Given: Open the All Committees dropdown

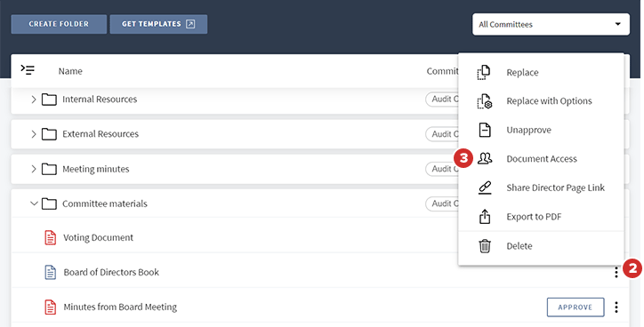Looking at the screenshot, I should tap(551, 24).
